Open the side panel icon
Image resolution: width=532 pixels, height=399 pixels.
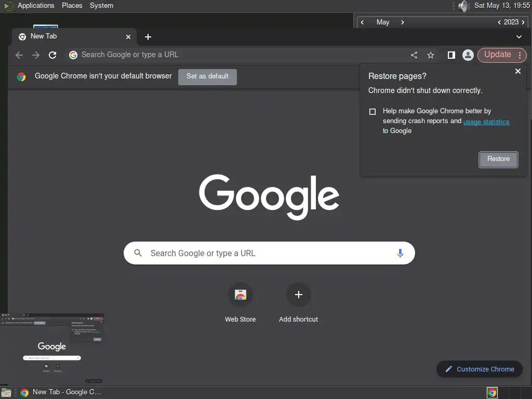click(x=451, y=55)
